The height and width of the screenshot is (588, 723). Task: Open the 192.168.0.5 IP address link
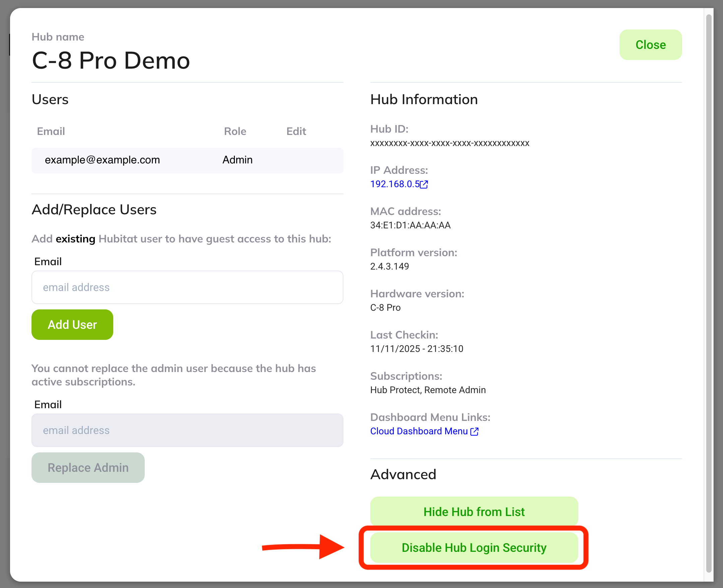(x=395, y=184)
